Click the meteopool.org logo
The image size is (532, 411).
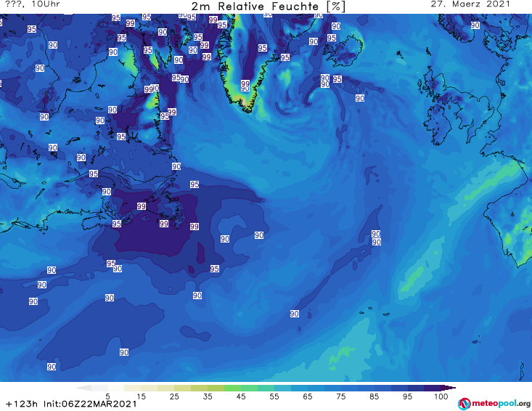[x=494, y=404]
